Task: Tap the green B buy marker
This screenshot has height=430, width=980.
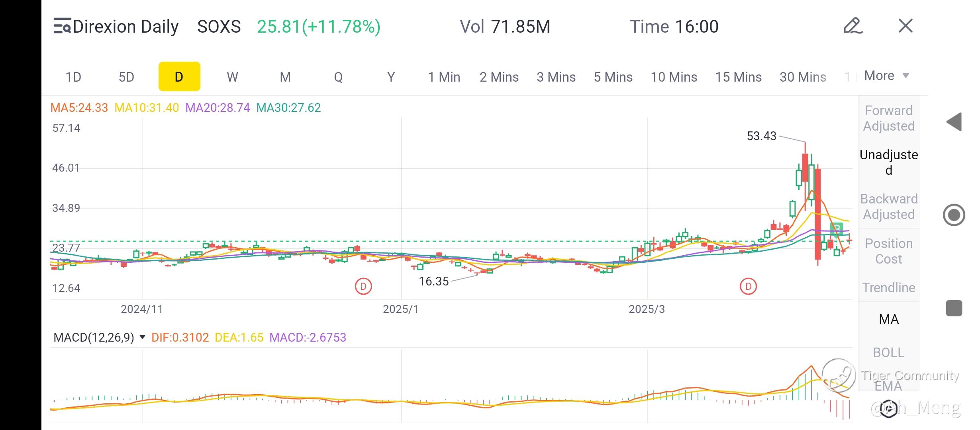Action: [837, 229]
